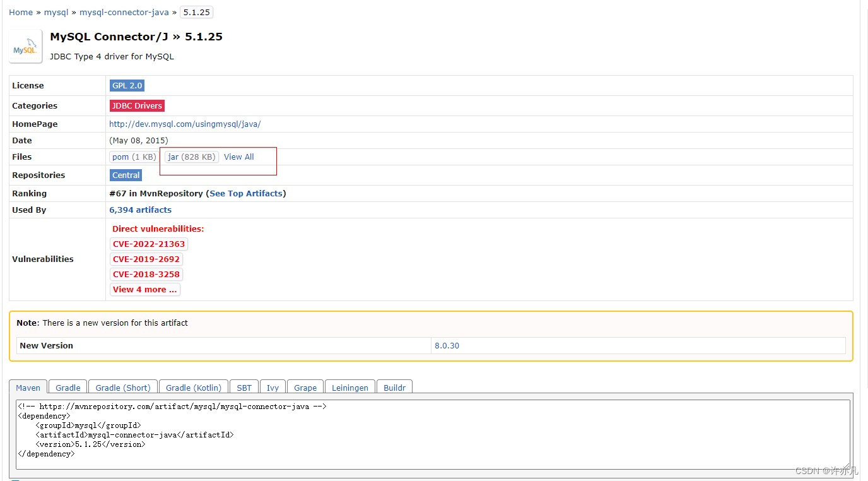Switch to the Leiningen tab
This screenshot has height=481, width=868.
pos(350,388)
